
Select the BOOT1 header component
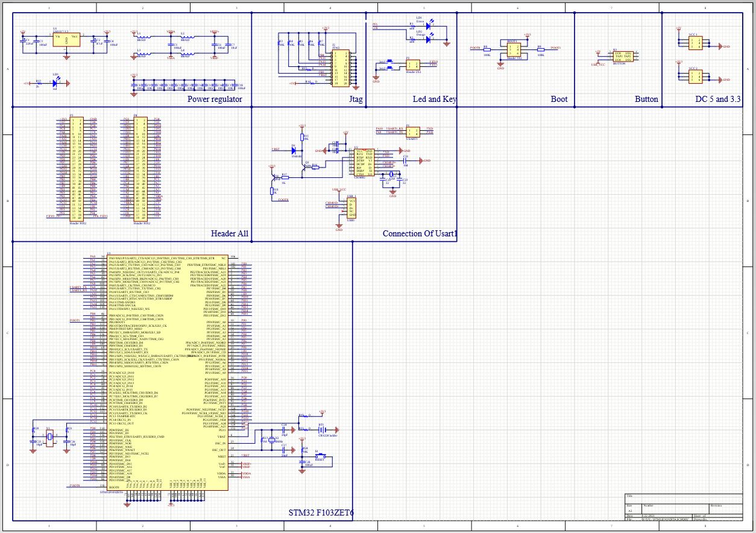[x=513, y=49]
